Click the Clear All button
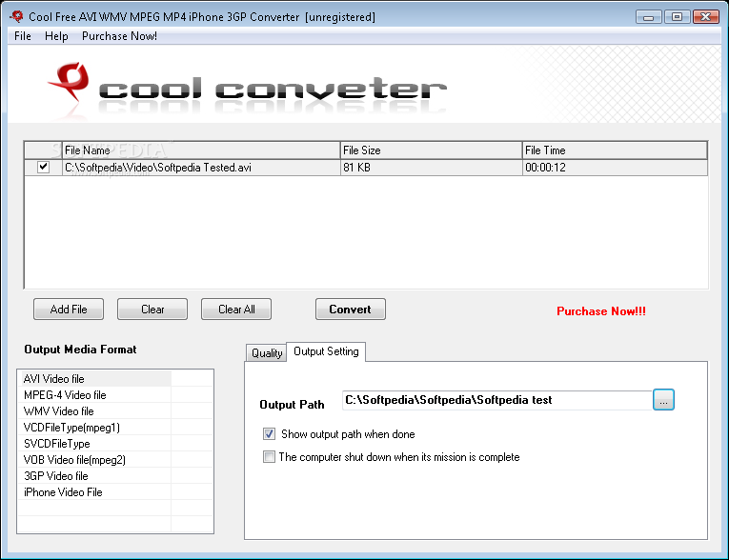The height and width of the screenshot is (560, 729). (236, 309)
